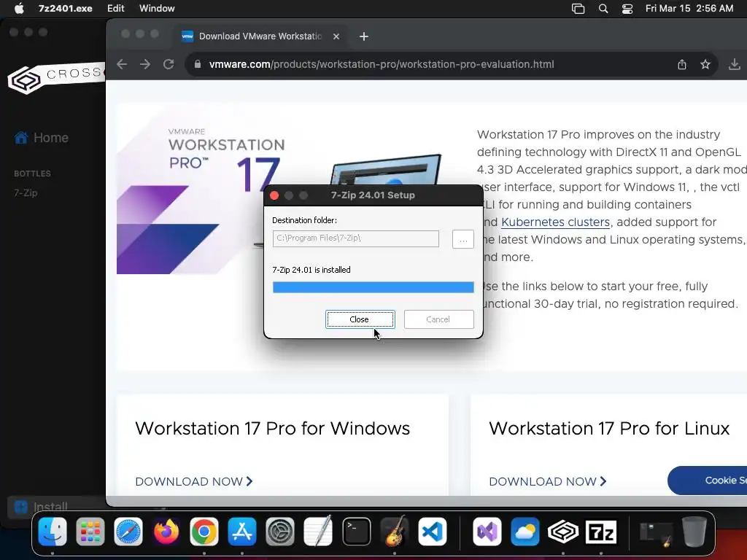Open the Apple menu
The height and width of the screenshot is (560, 747).
pyautogui.click(x=20, y=8)
